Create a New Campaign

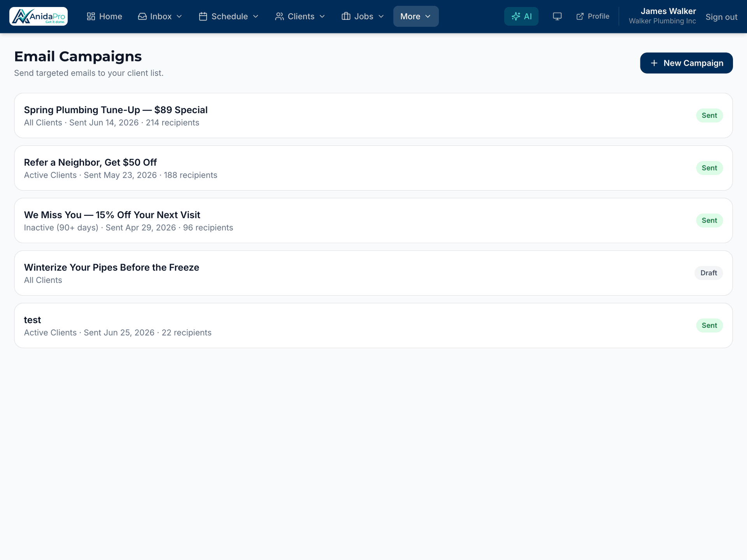[x=686, y=63]
